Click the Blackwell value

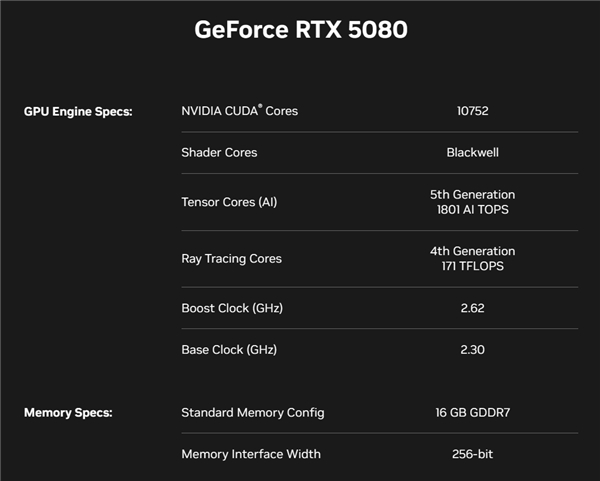click(x=473, y=152)
